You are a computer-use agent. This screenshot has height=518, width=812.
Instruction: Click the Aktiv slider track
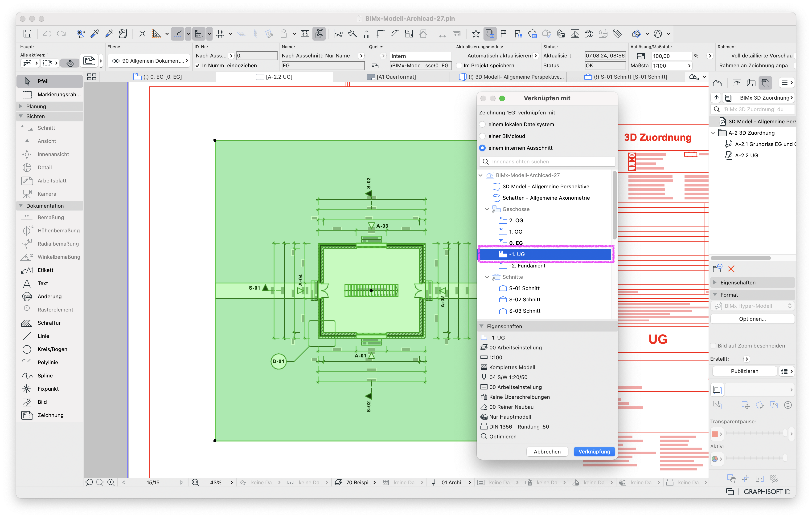click(x=756, y=458)
